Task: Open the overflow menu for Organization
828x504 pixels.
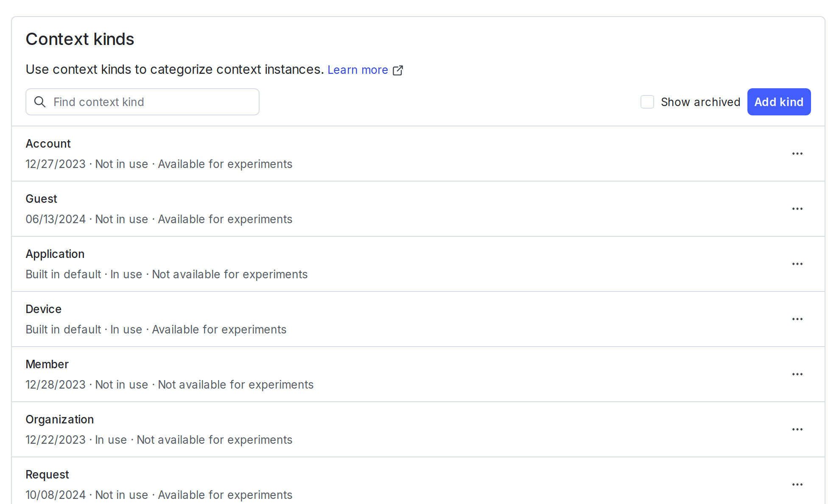Action: coord(797,429)
